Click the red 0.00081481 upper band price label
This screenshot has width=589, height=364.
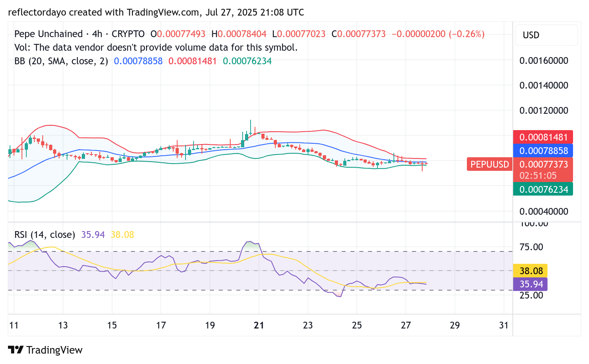543,137
